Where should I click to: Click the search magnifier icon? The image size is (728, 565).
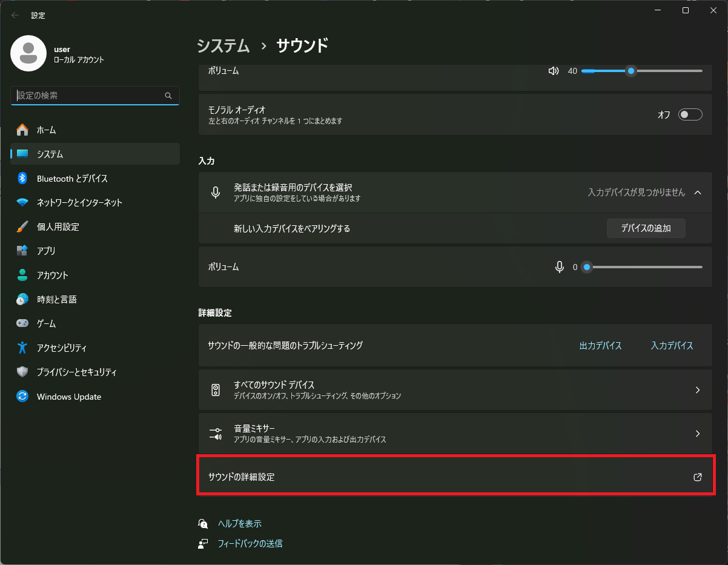tap(168, 96)
